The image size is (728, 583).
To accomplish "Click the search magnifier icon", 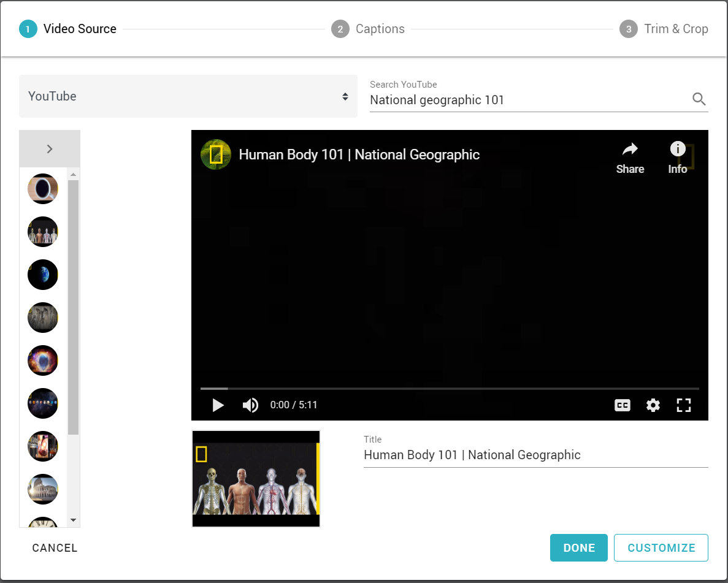I will [x=699, y=99].
